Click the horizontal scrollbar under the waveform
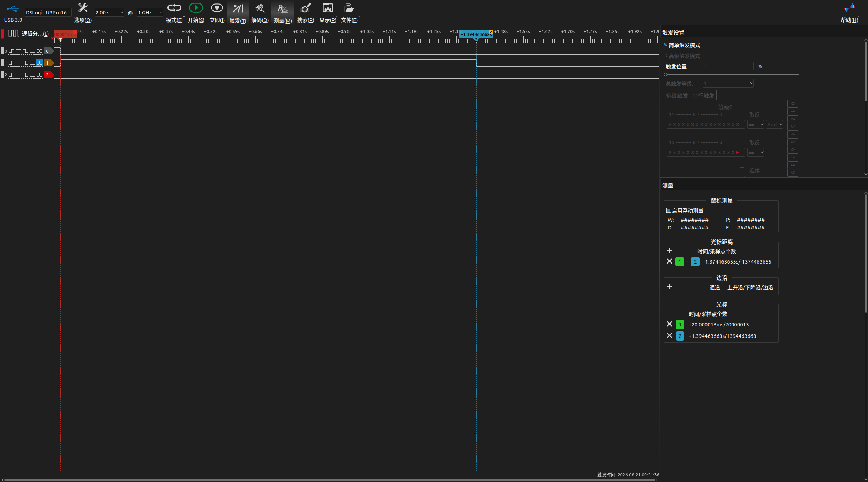Image resolution: width=868 pixels, height=482 pixels. pyautogui.click(x=329, y=480)
